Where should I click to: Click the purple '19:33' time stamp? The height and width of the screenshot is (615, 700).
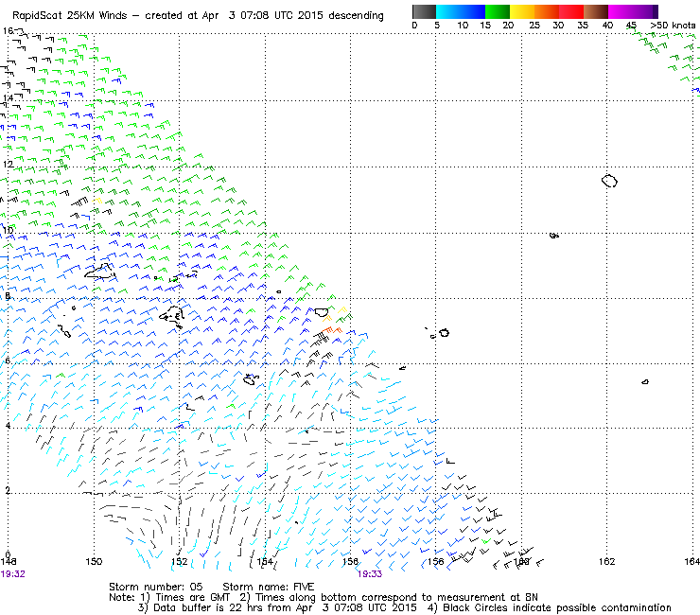coord(370,574)
